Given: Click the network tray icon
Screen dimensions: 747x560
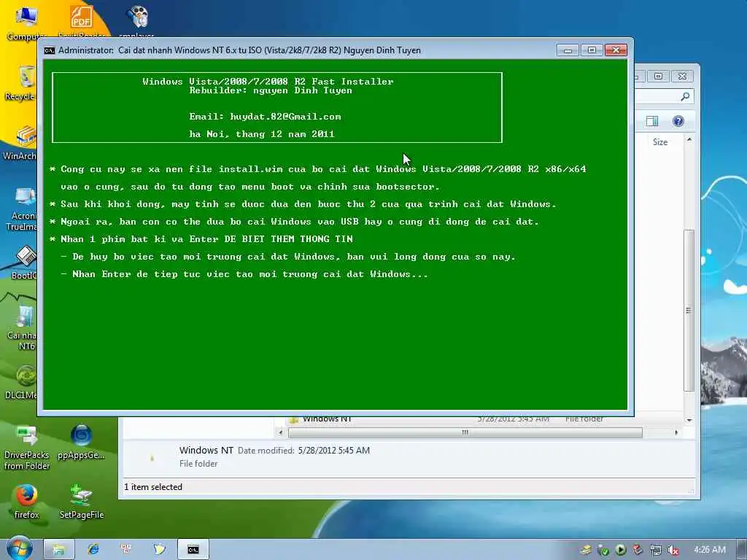Looking at the screenshot, I should click(656, 550).
